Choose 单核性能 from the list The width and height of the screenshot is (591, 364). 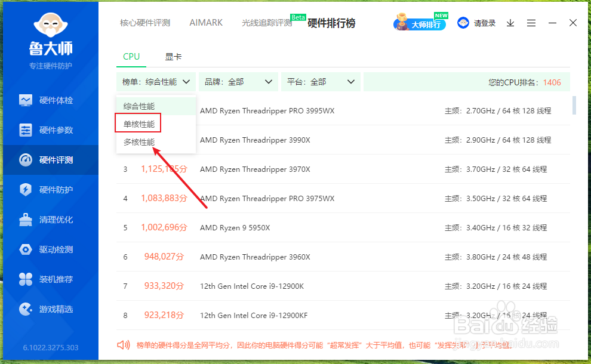click(156, 124)
